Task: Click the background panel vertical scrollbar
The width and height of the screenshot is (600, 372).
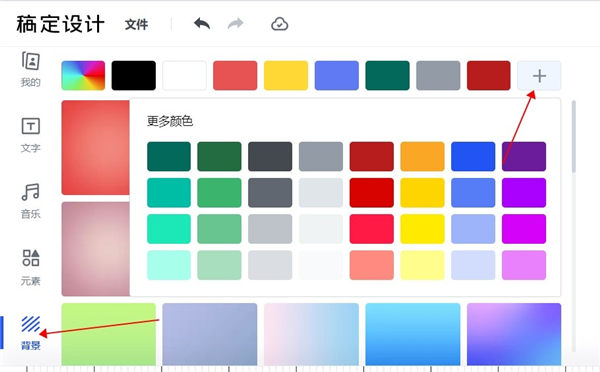Action: [574, 136]
